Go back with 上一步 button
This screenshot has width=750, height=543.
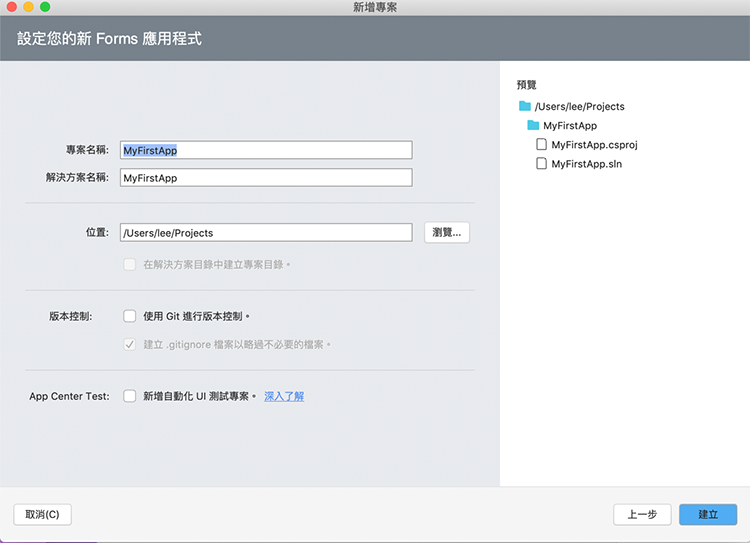click(x=642, y=514)
